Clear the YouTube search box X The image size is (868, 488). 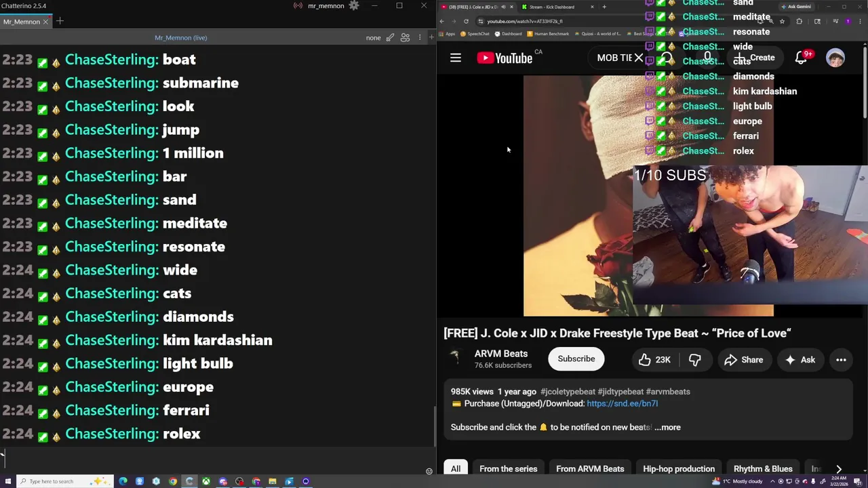click(x=638, y=58)
